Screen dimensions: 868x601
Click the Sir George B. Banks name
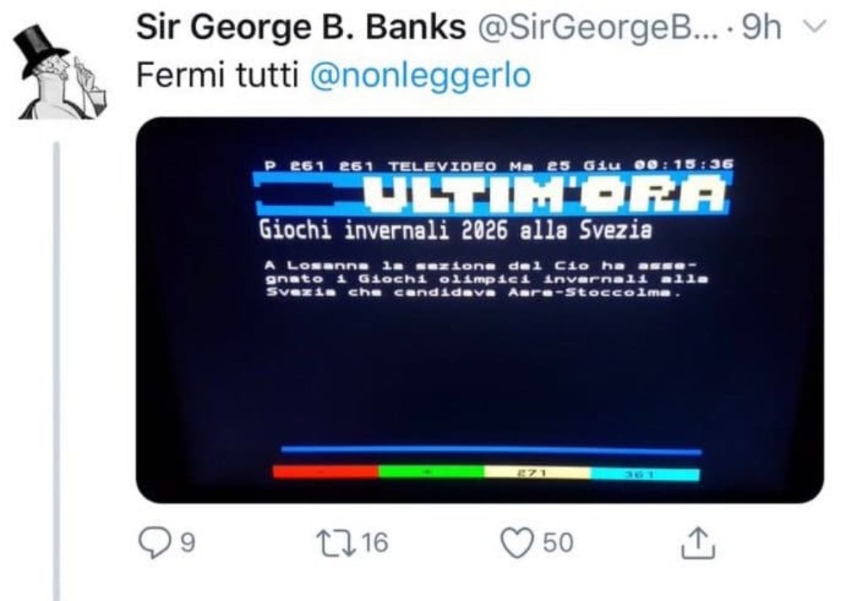[x=302, y=29]
